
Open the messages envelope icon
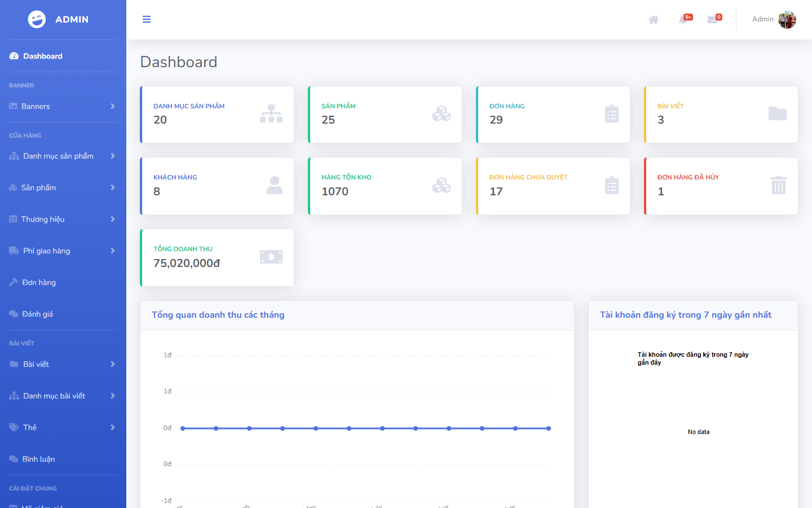tap(712, 20)
